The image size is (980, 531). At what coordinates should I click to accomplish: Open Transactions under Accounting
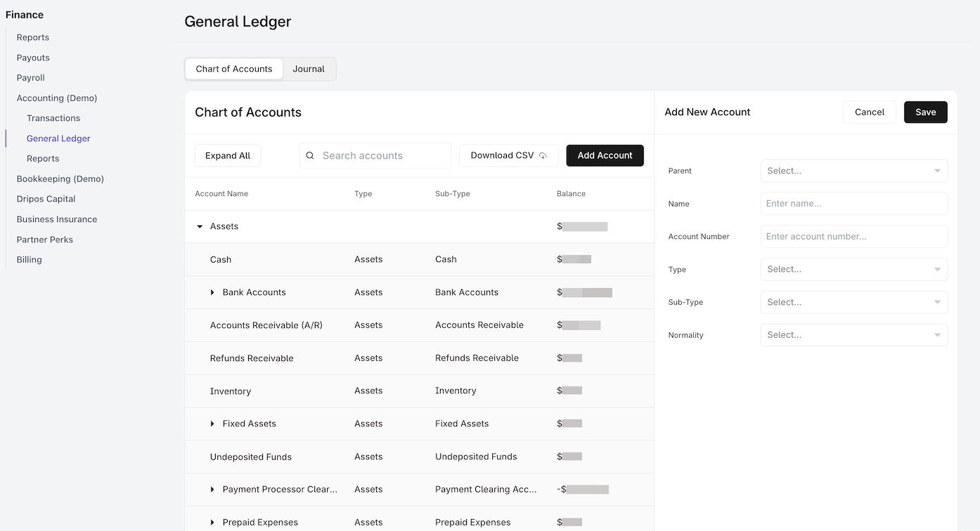click(53, 118)
